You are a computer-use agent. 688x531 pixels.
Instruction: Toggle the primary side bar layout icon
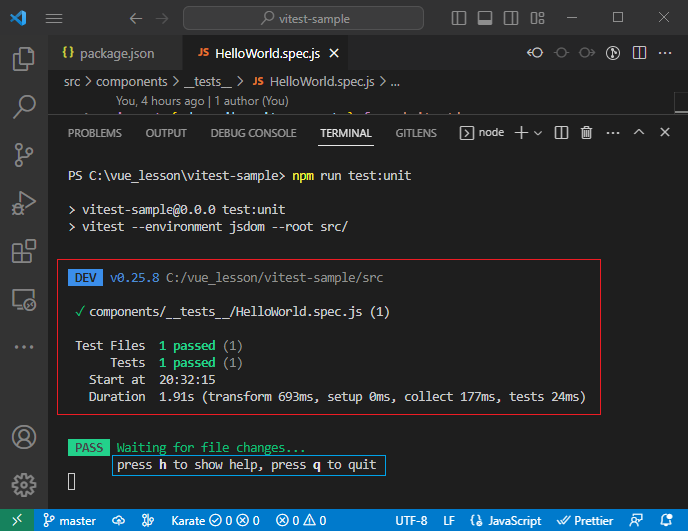click(x=459, y=18)
